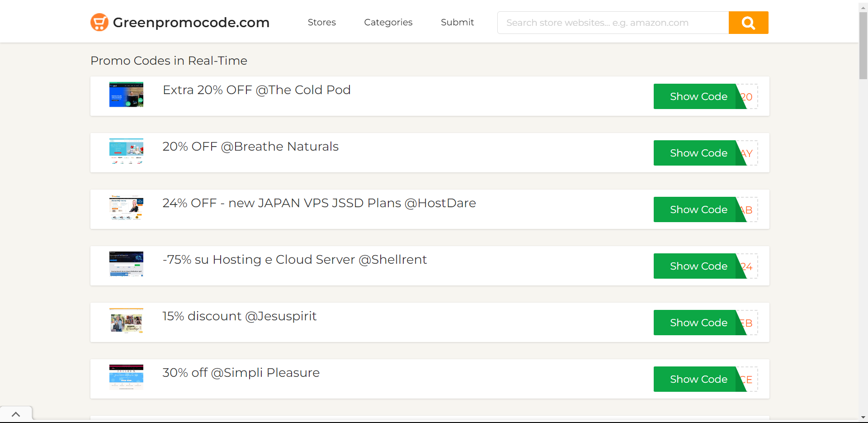Image resolution: width=868 pixels, height=423 pixels.
Task: Click the Jesuspirit store thumbnail
Action: (126, 321)
